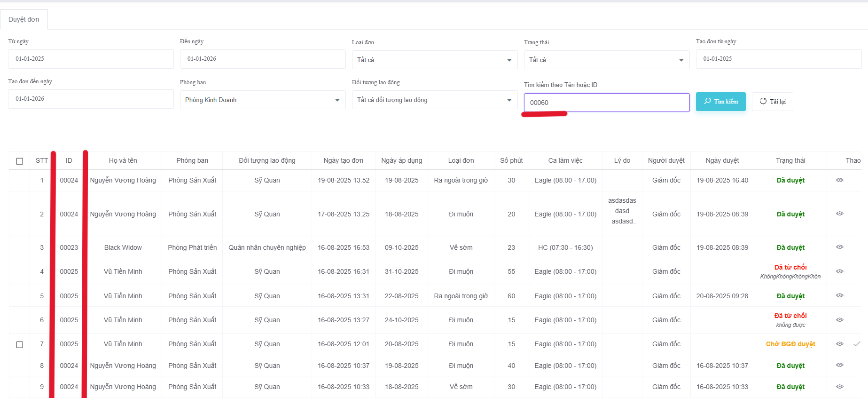The width and height of the screenshot is (868, 398).
Task: Click eye icon on row 2
Action: [x=839, y=214]
